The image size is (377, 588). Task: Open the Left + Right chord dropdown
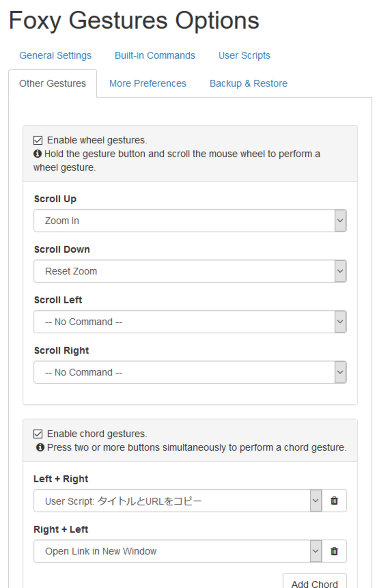177,501
